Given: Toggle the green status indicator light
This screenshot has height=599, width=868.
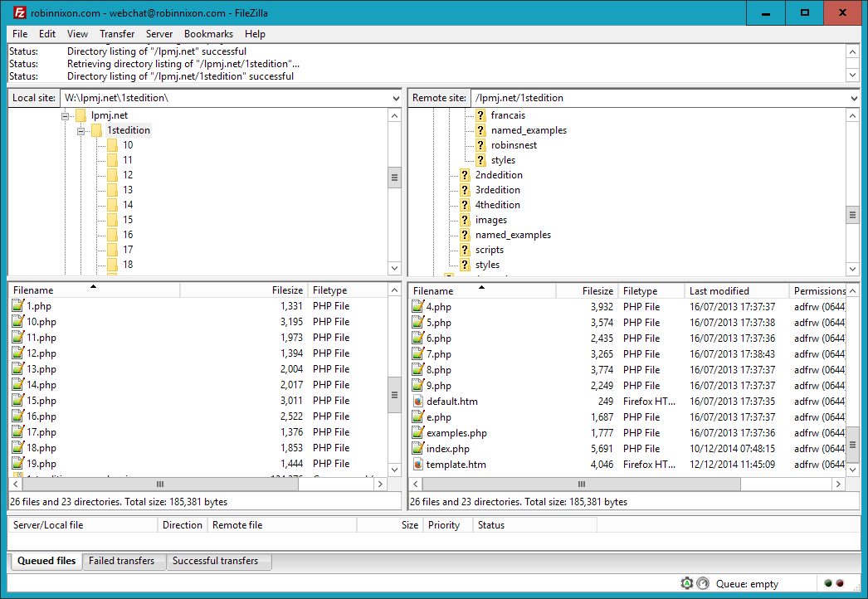Looking at the screenshot, I should coord(827,584).
